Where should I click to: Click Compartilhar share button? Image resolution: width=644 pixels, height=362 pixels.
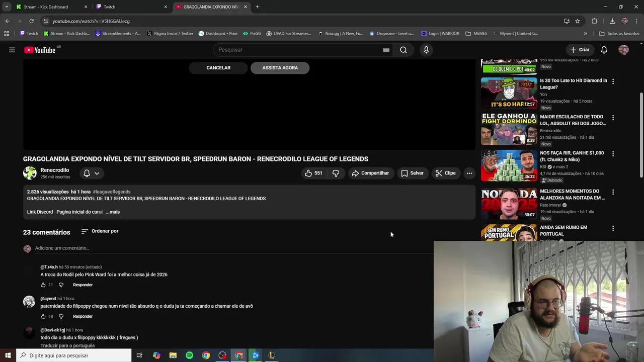(x=370, y=173)
